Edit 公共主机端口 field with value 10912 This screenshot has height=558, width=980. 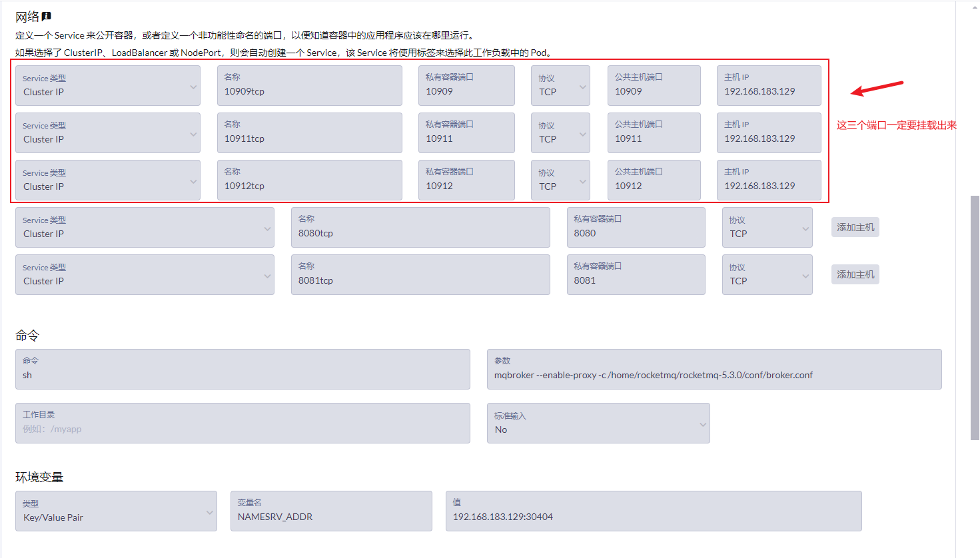pyautogui.click(x=654, y=180)
